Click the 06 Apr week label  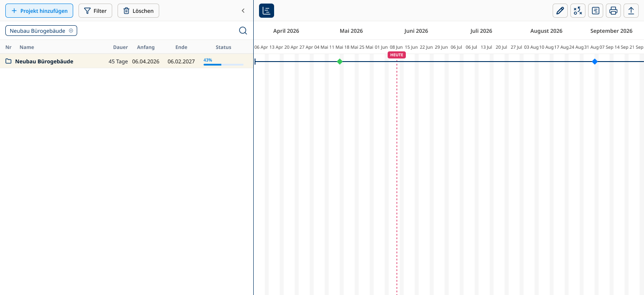tap(261, 47)
